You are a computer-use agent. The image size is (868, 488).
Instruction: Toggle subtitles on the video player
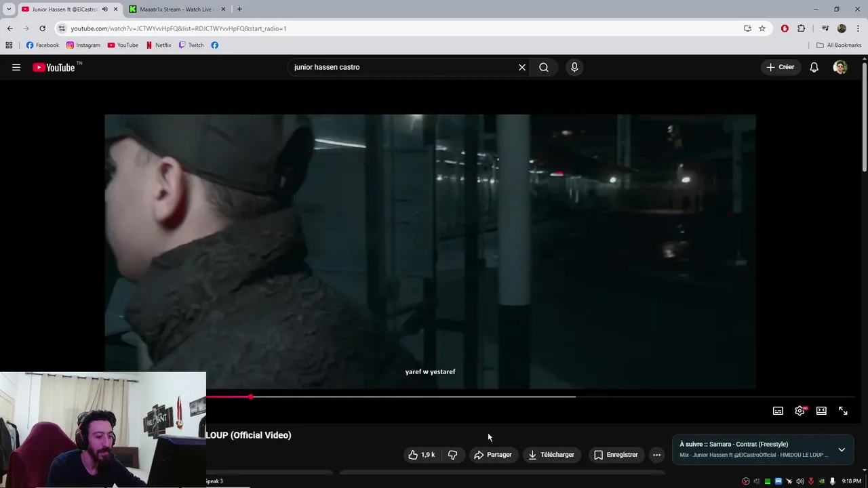[x=778, y=411]
